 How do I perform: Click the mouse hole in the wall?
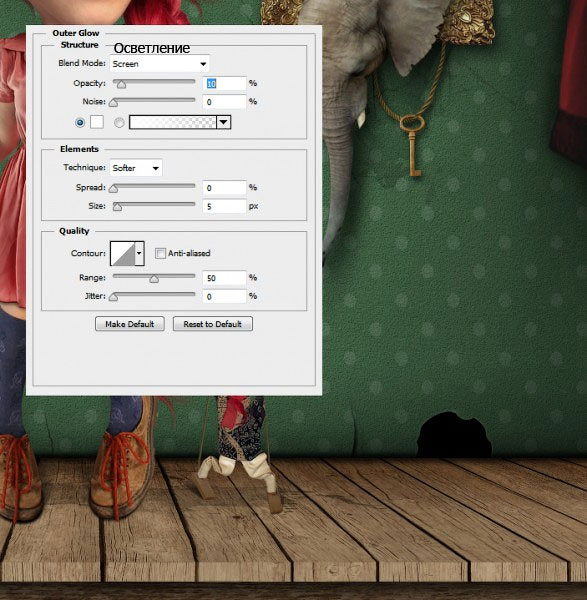[454, 435]
